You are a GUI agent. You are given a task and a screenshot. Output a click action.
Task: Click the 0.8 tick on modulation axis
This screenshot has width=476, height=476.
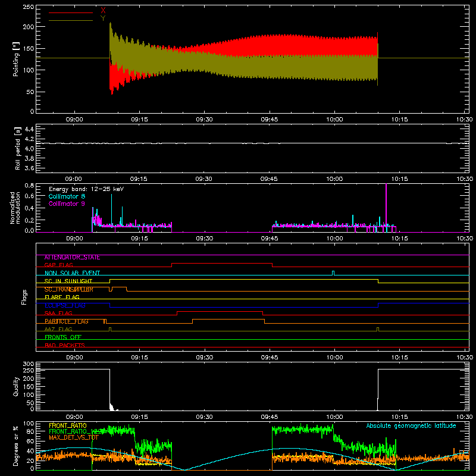click(x=29, y=185)
